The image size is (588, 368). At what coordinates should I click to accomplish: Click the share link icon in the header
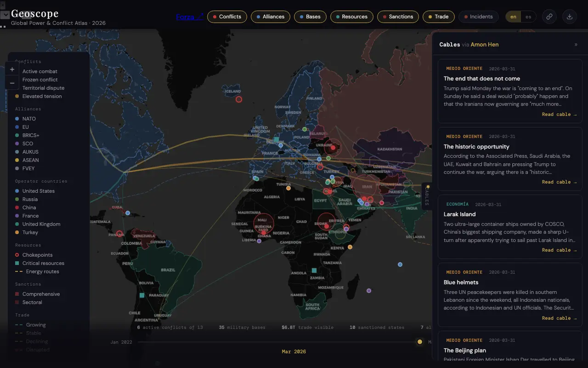click(549, 16)
